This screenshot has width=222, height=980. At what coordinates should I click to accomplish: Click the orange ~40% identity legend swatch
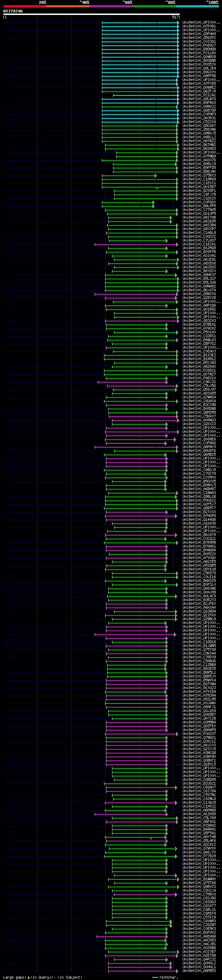68,6
